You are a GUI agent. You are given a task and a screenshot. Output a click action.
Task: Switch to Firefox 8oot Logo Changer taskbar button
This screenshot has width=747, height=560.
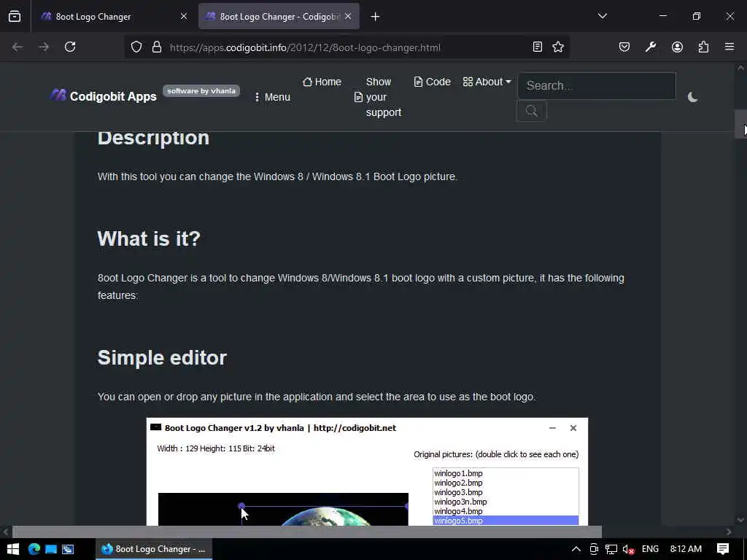tap(154, 549)
